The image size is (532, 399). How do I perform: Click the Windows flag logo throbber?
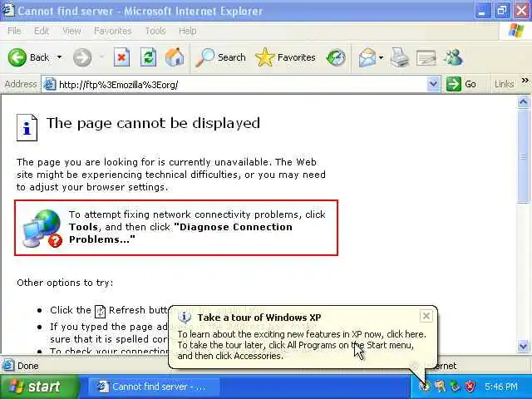pyautogui.click(x=515, y=31)
